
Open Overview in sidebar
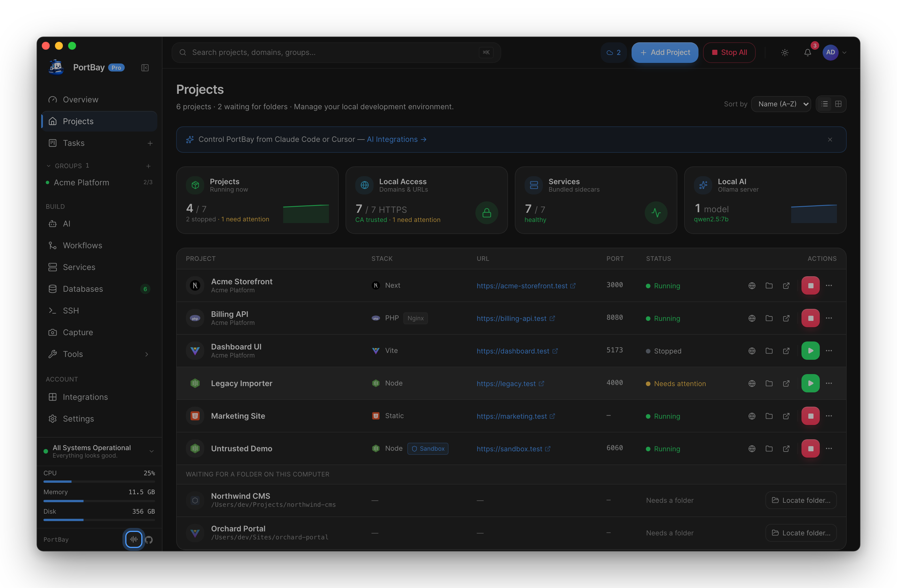(99, 100)
